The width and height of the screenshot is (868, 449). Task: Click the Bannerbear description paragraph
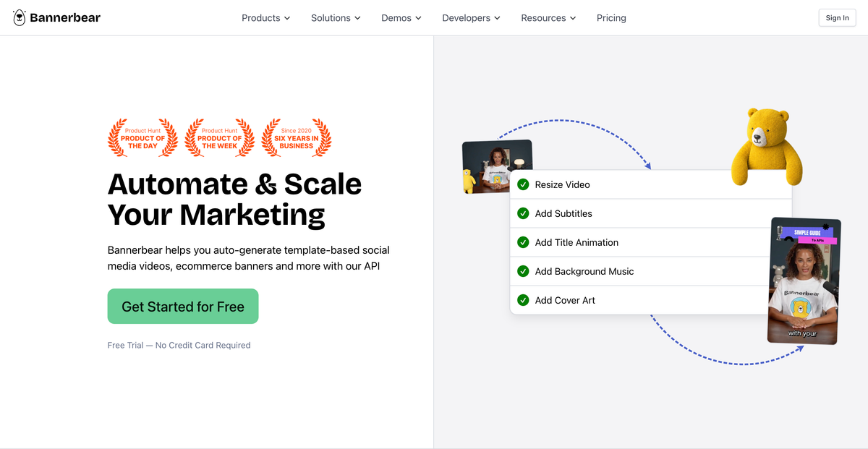(249, 258)
